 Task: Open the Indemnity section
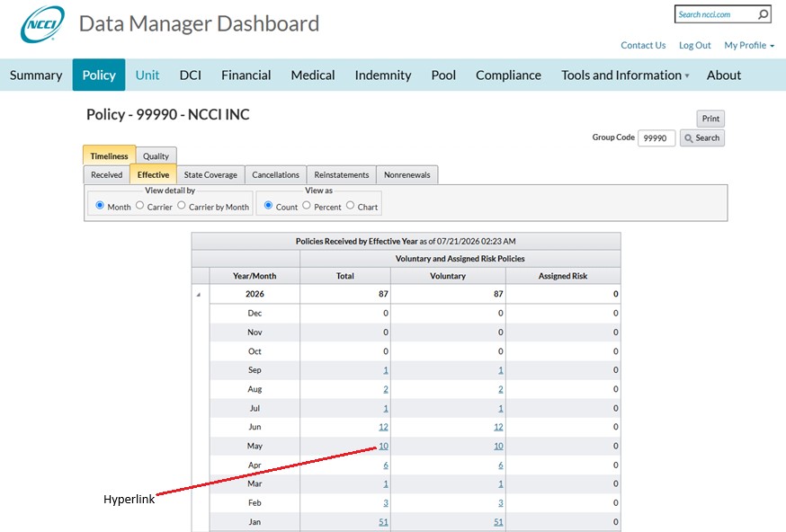coord(383,75)
